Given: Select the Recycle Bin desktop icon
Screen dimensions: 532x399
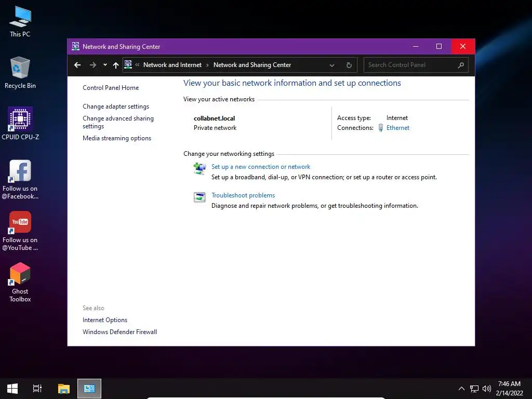Looking at the screenshot, I should (20, 73).
